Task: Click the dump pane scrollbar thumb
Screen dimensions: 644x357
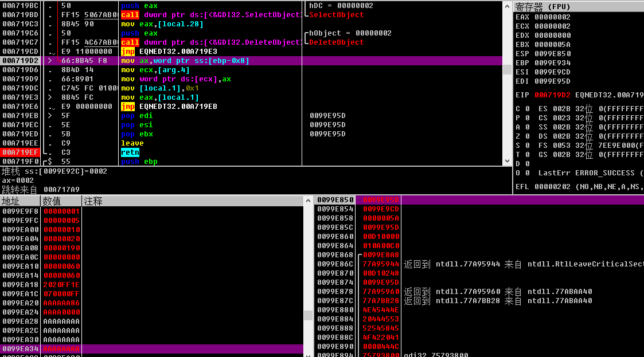Action: pyautogui.click(x=308, y=315)
